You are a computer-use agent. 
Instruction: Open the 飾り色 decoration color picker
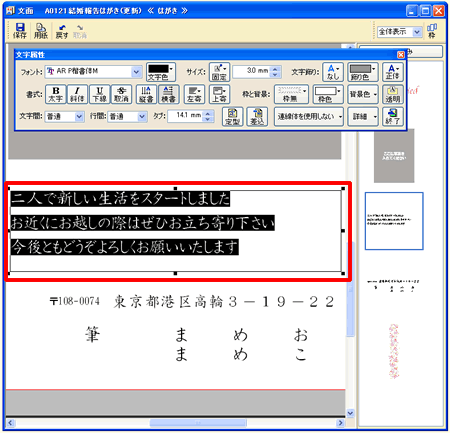tap(363, 72)
